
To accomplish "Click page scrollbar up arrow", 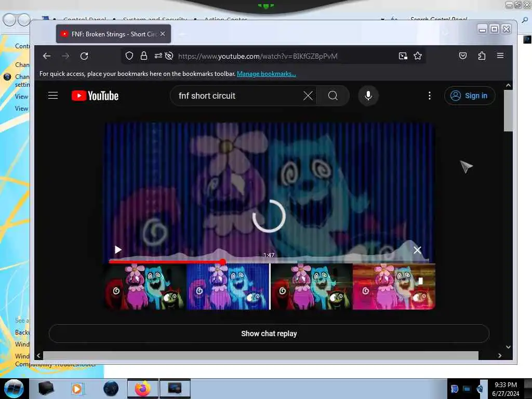I will pyautogui.click(x=508, y=86).
